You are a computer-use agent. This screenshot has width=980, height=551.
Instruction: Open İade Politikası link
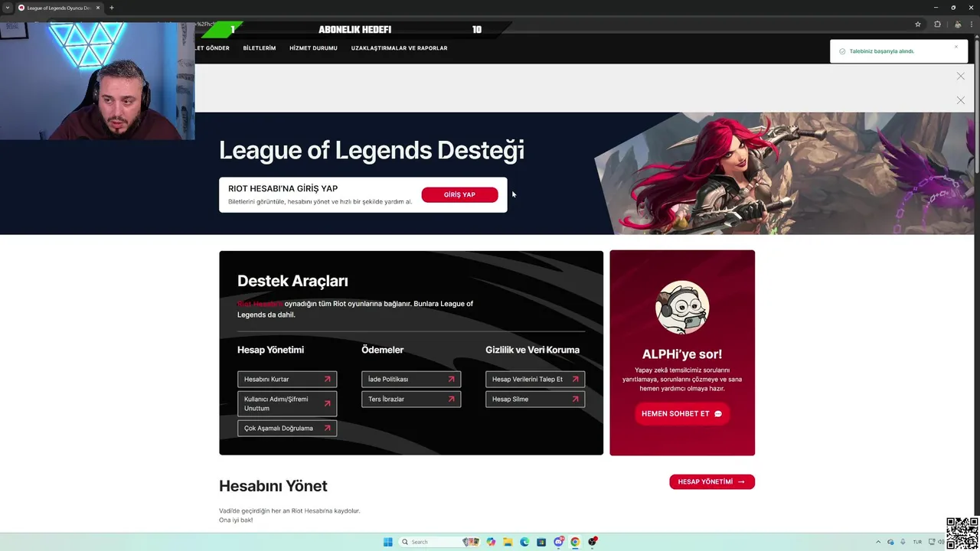(411, 379)
